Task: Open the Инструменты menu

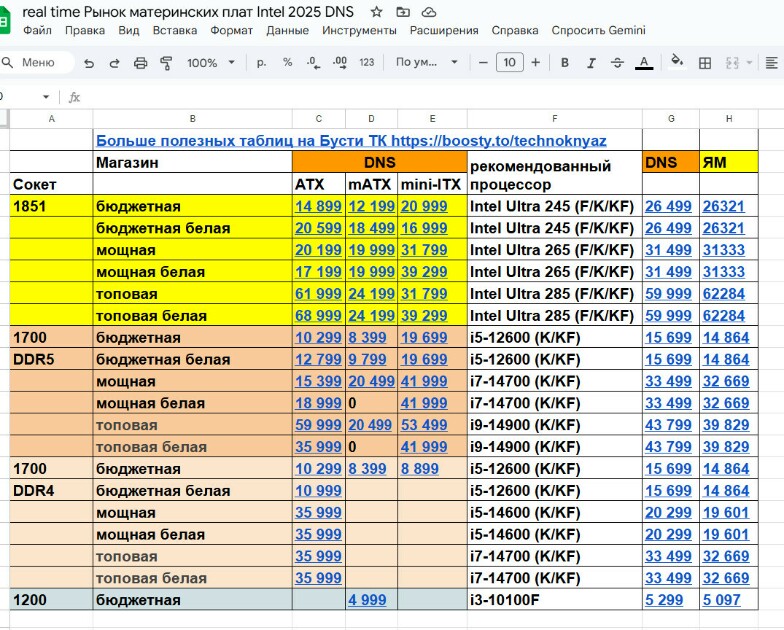Action: tap(359, 30)
